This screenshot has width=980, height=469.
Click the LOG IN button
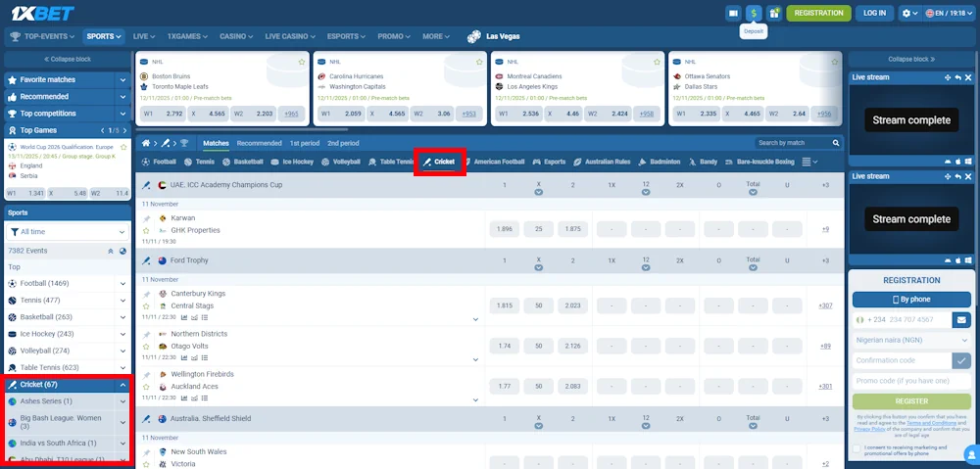pyautogui.click(x=874, y=13)
